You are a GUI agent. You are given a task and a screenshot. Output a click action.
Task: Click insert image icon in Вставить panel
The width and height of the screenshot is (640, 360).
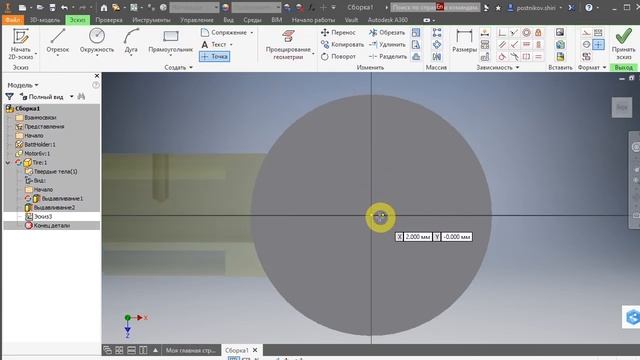point(560,33)
